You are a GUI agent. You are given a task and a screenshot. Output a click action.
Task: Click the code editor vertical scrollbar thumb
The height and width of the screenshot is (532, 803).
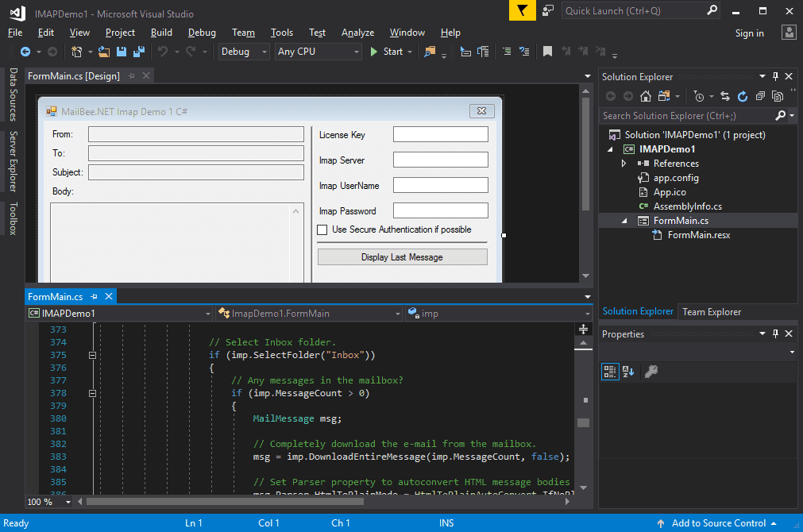583,422
